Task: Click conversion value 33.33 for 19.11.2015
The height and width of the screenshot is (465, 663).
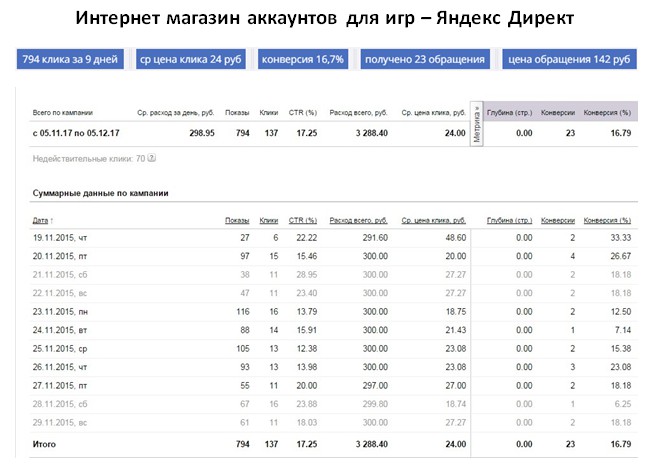Action: tap(620, 238)
